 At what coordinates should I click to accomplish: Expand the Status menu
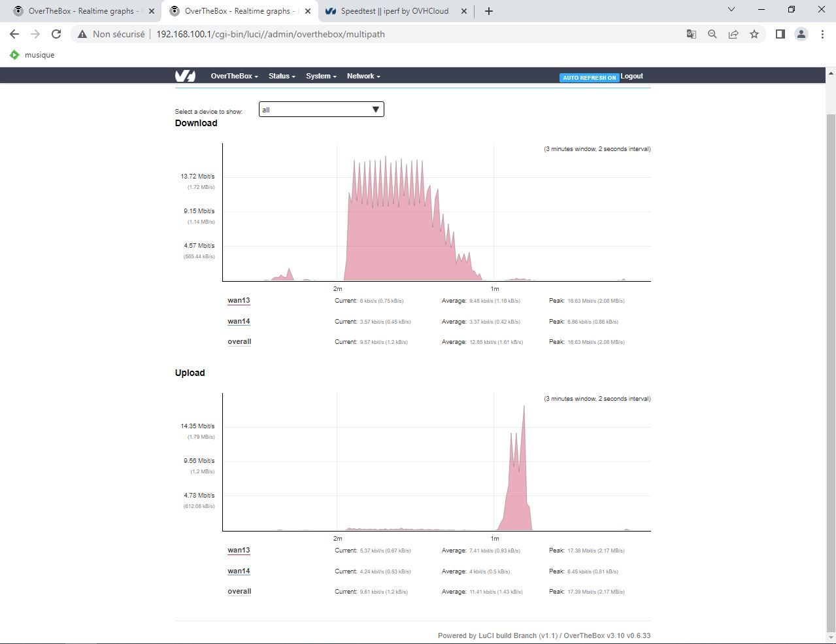(x=282, y=76)
